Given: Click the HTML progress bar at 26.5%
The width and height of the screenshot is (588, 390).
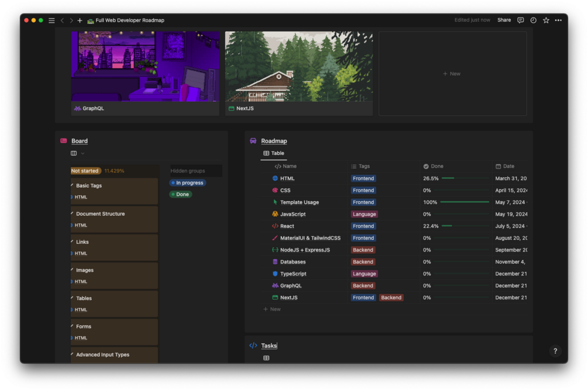Looking at the screenshot, I should point(465,178).
